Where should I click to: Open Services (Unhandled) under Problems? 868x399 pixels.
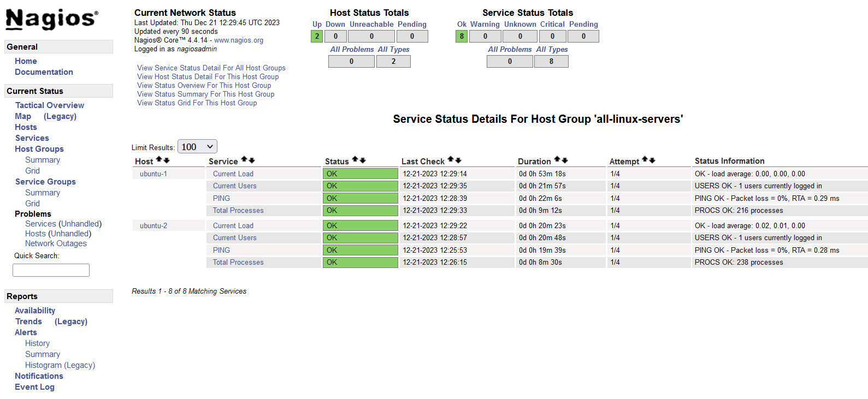[x=63, y=224]
